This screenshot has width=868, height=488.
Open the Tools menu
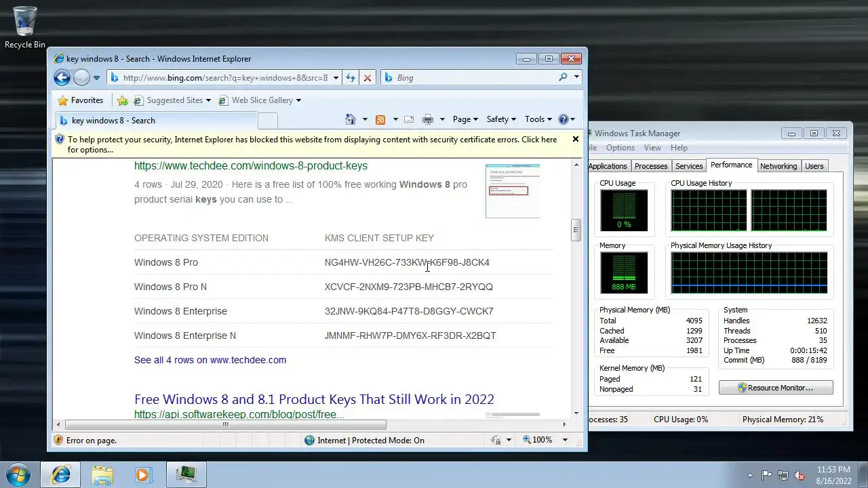[x=538, y=119]
